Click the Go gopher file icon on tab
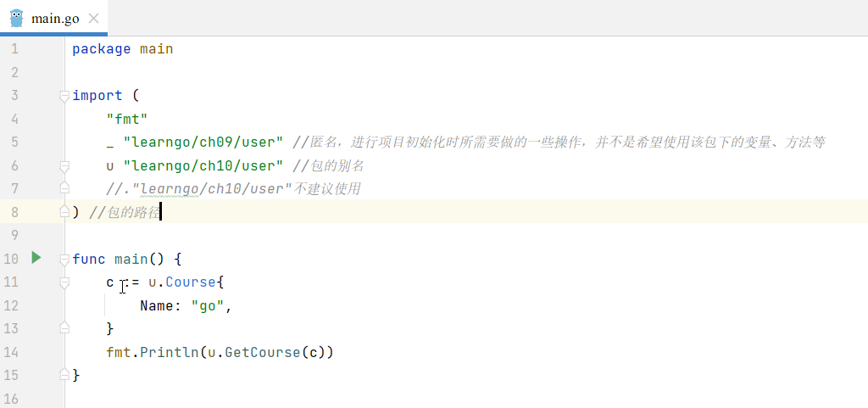 coord(16,18)
